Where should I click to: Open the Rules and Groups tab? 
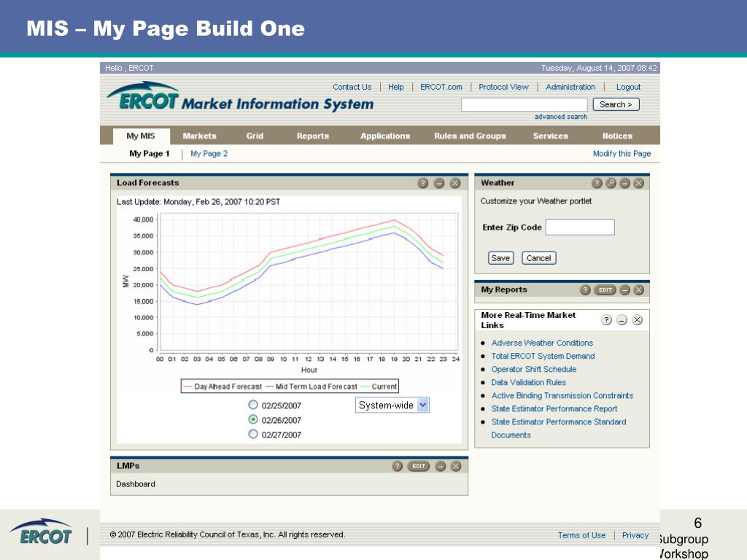(x=470, y=136)
